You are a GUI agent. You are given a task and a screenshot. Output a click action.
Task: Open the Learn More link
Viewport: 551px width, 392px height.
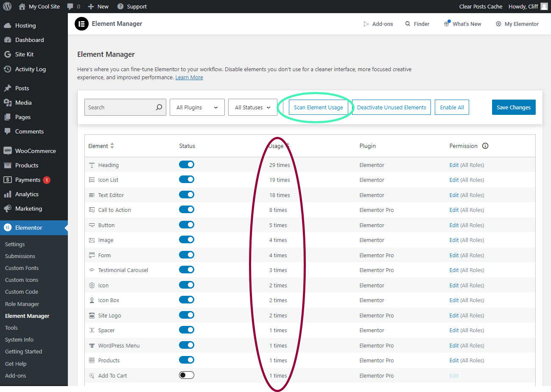pos(189,77)
